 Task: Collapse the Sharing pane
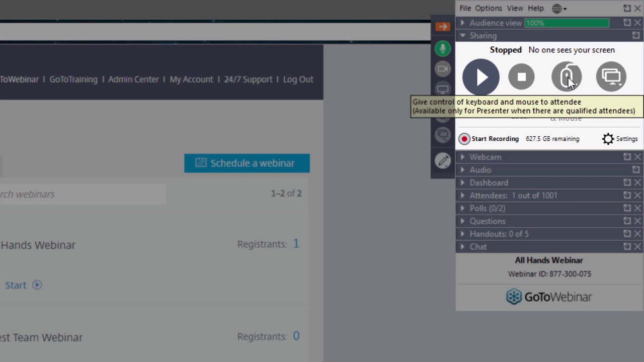pyautogui.click(x=462, y=36)
